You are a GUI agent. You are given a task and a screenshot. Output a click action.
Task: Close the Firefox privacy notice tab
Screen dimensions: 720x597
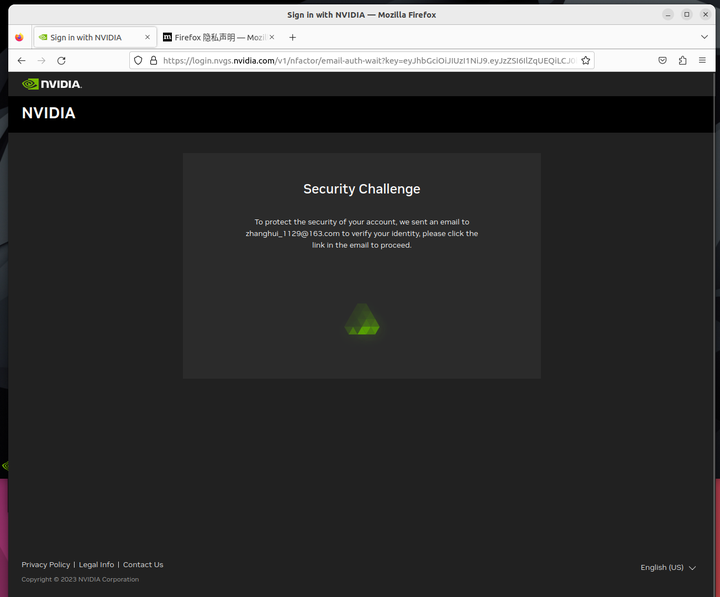(x=272, y=37)
